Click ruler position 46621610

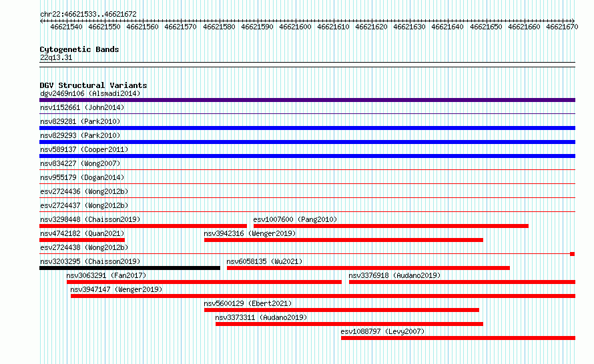pyautogui.click(x=333, y=27)
